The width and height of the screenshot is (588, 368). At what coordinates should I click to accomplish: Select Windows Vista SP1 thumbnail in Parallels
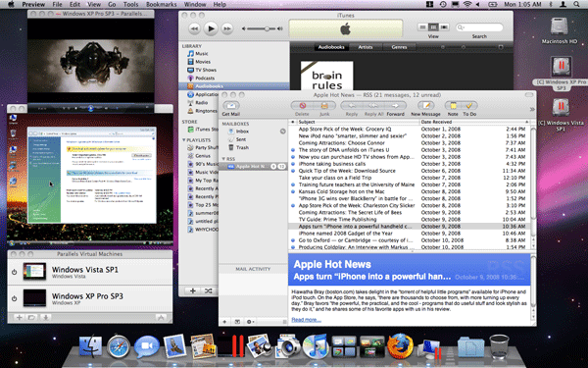pyautogui.click(x=34, y=271)
